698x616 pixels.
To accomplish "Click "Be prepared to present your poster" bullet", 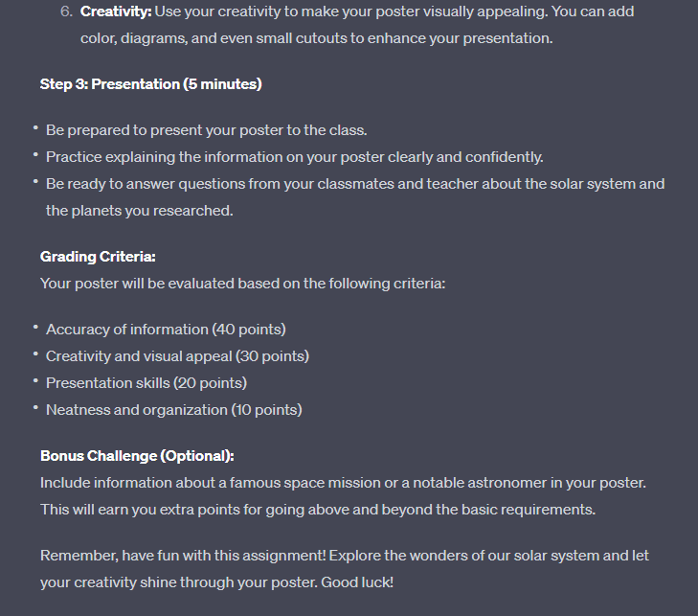I will coord(206,130).
